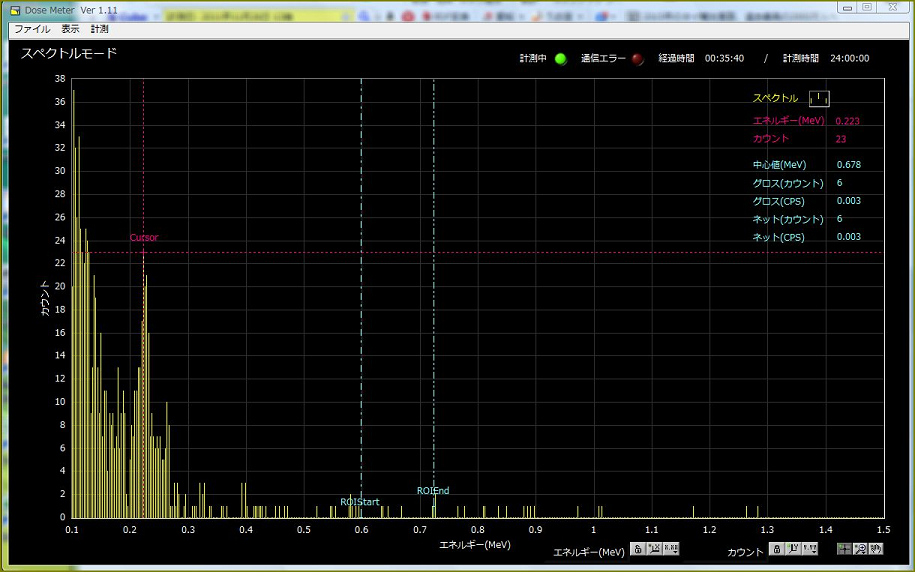This screenshot has width=915, height=572.
Task: Select the pan hand tool
Action: [x=876, y=550]
